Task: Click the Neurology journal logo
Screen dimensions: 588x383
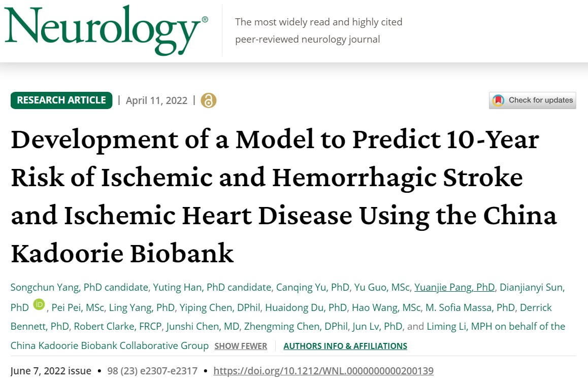Action: click(x=106, y=29)
